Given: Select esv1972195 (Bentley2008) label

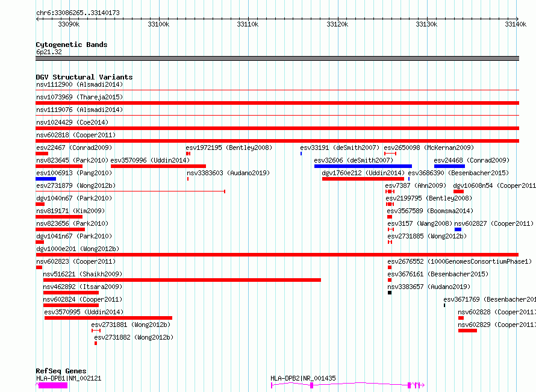Looking at the screenshot, I should pyautogui.click(x=229, y=148).
